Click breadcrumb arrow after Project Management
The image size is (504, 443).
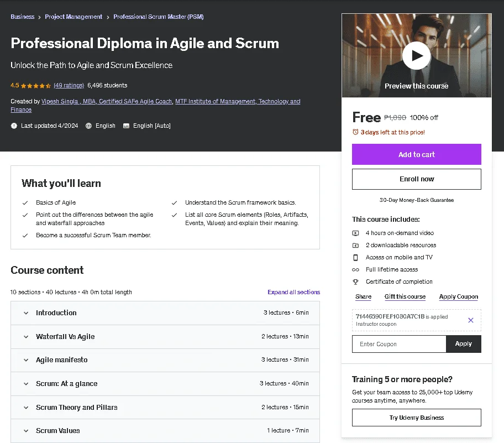point(108,17)
